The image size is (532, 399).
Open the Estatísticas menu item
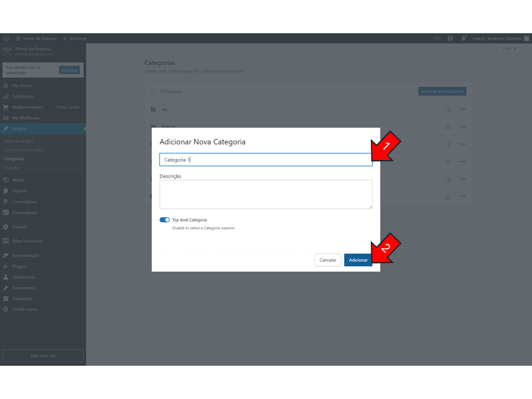tap(23, 96)
